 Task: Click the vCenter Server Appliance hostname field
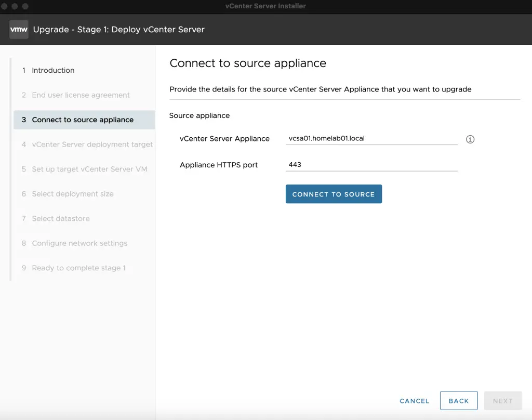click(x=371, y=138)
